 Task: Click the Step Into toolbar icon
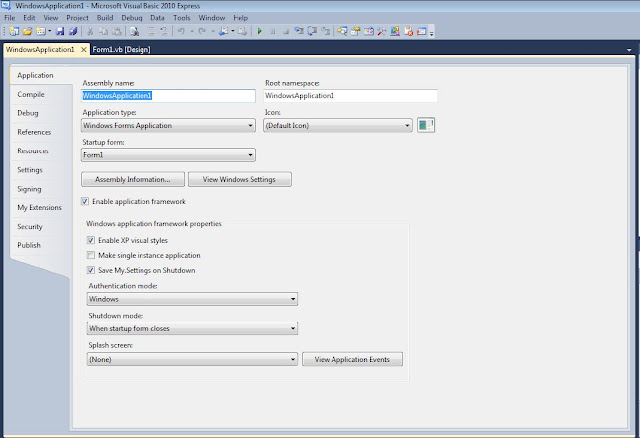click(x=299, y=31)
